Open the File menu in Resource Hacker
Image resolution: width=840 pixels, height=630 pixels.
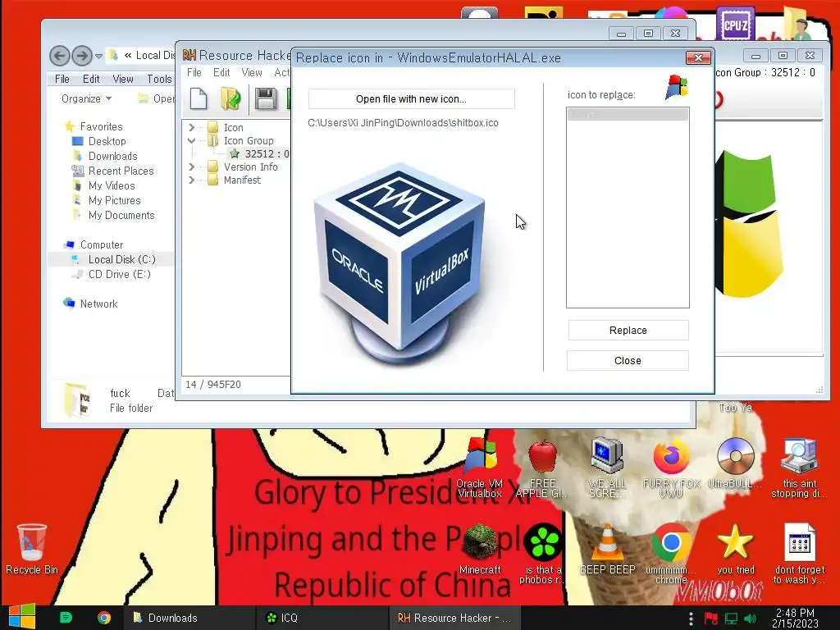click(x=194, y=72)
